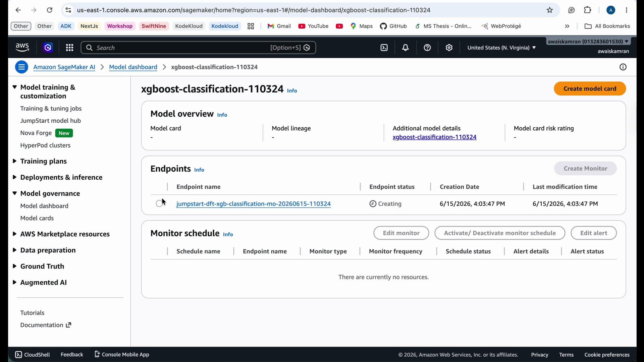Expand the Ground Truth section
The image size is (644, 362).
(x=14, y=266)
